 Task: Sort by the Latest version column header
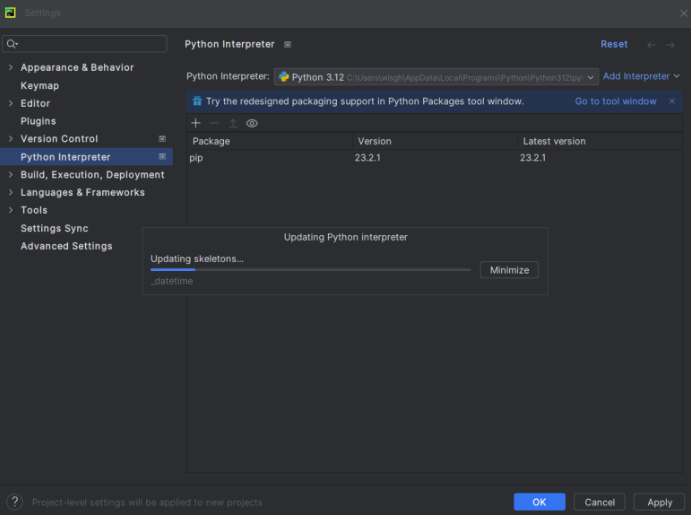(600, 141)
